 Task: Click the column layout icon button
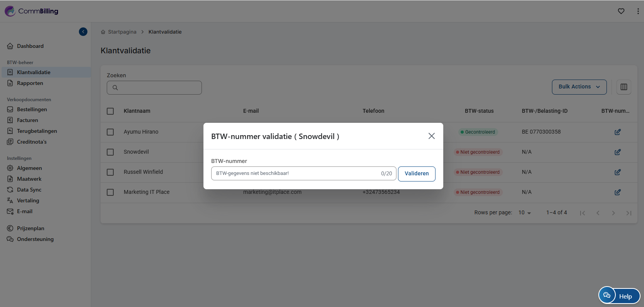click(x=624, y=87)
